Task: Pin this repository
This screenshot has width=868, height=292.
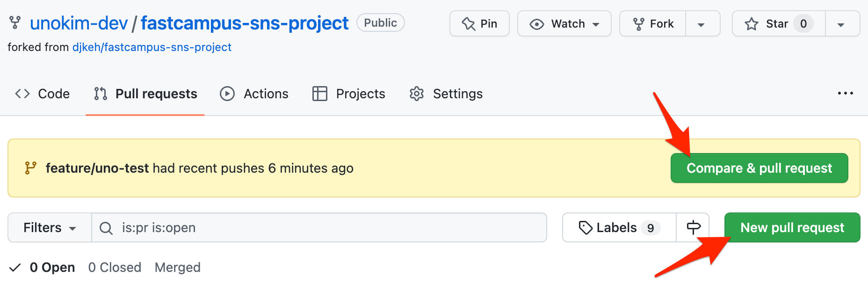Action: point(479,24)
